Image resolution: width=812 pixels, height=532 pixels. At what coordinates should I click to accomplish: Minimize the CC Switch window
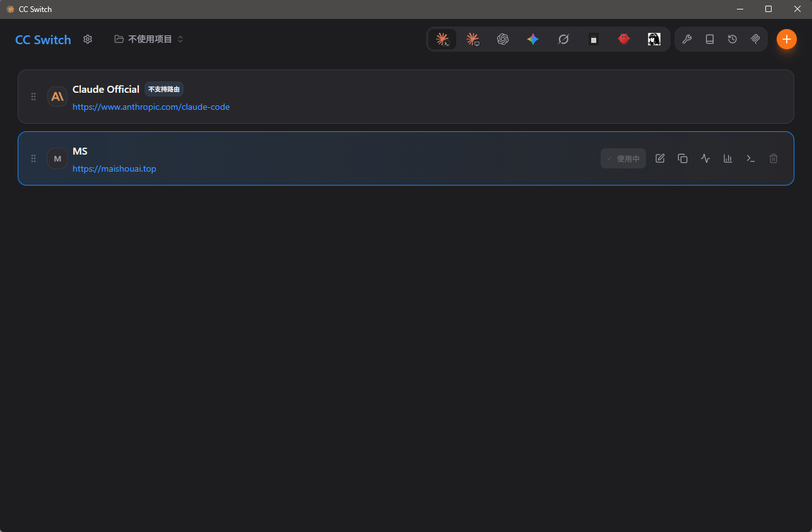(739, 9)
